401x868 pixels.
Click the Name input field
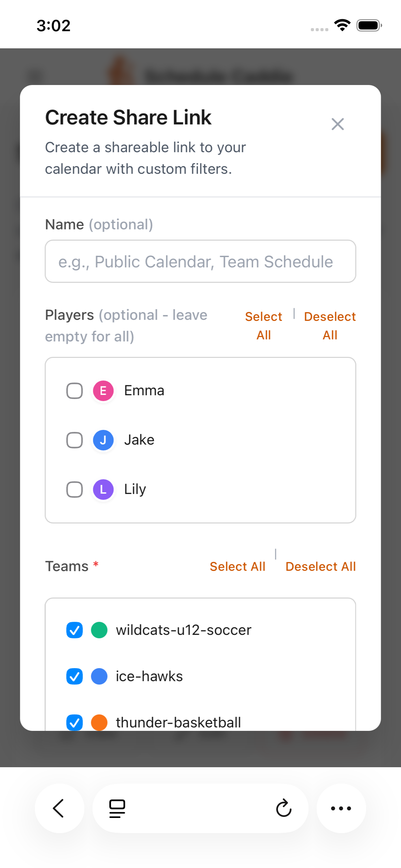point(200,261)
